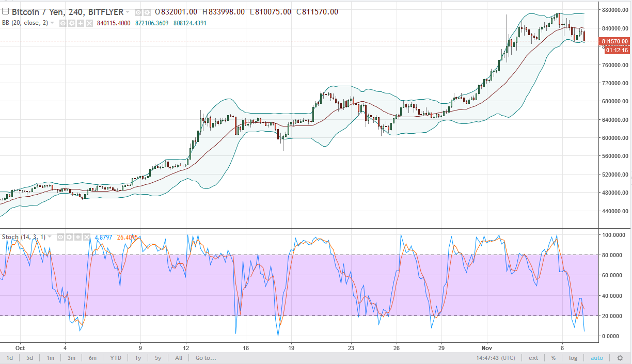Click the 440000.00 price axis label
632x364 pixels.
(615, 211)
